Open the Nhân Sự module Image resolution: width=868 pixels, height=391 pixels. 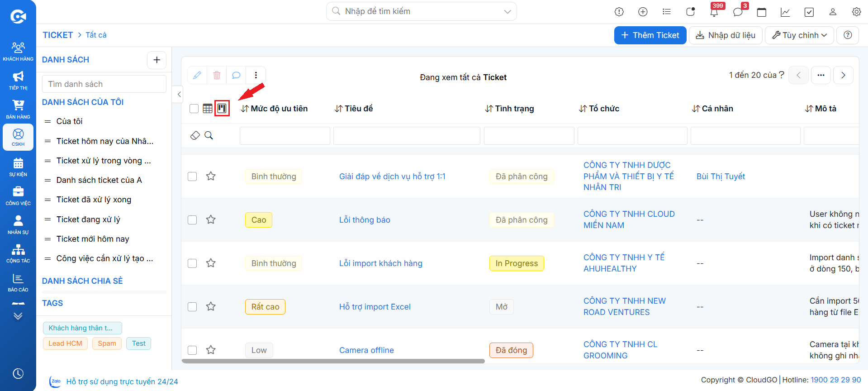18,225
